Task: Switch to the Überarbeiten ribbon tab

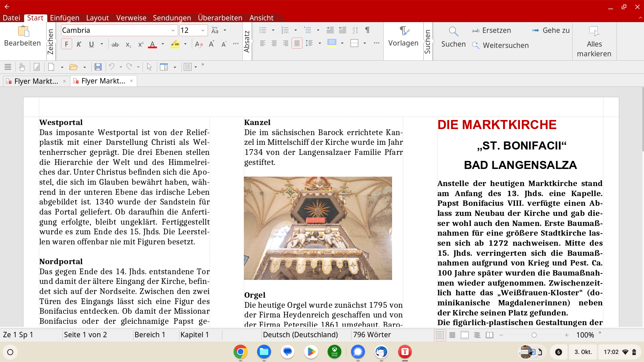Action: (x=220, y=18)
